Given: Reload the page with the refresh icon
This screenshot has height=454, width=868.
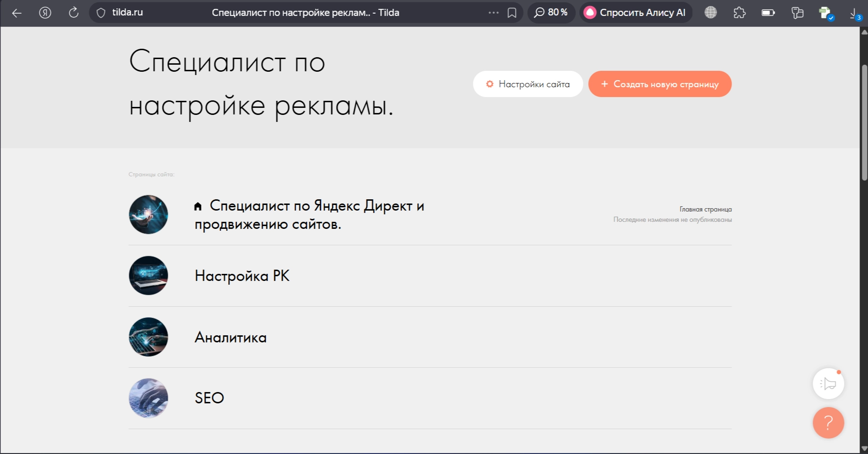Looking at the screenshot, I should [74, 13].
